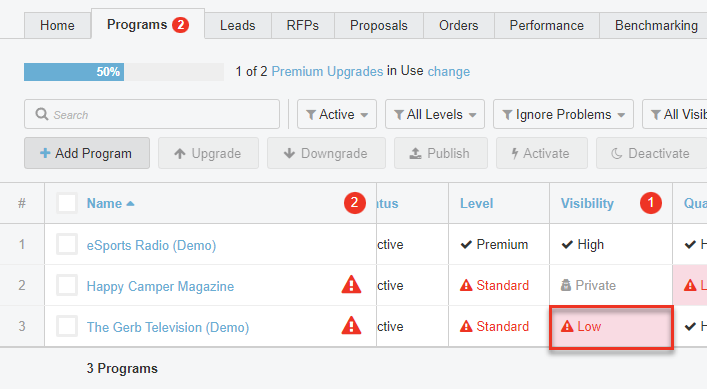707x389 pixels.
Task: Open the eSports Radio (Demo) program link
Action: click(151, 245)
